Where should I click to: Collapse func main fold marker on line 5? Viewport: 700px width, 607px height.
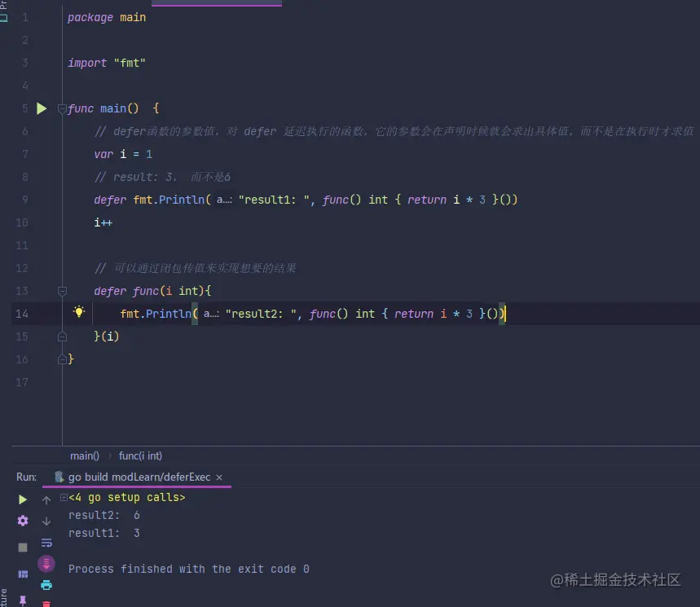coord(62,108)
